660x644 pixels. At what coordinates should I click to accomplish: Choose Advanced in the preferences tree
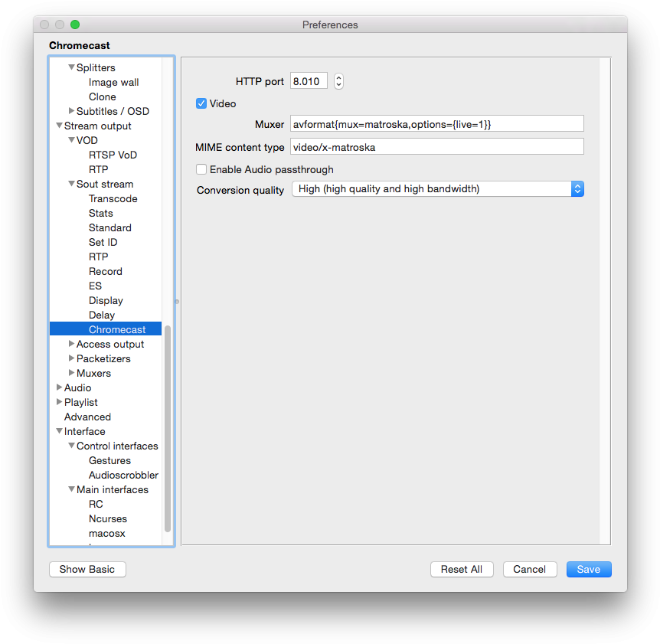pyautogui.click(x=87, y=417)
